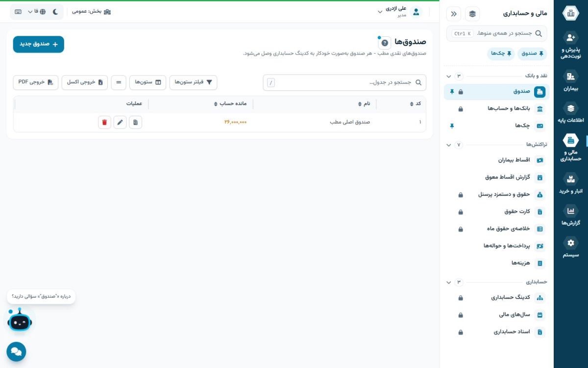588x368 pixels.
Task: Open language dropdown فا
Action: coord(37,11)
